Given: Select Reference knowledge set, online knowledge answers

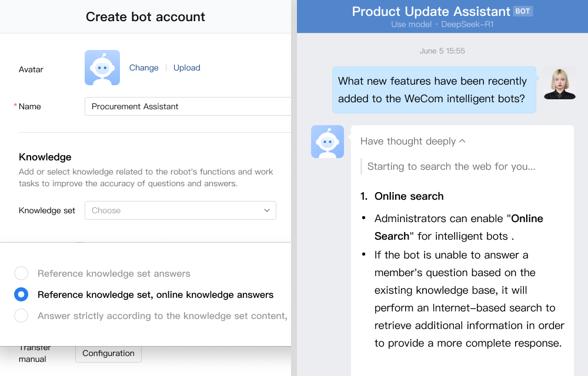Looking at the screenshot, I should (21, 294).
